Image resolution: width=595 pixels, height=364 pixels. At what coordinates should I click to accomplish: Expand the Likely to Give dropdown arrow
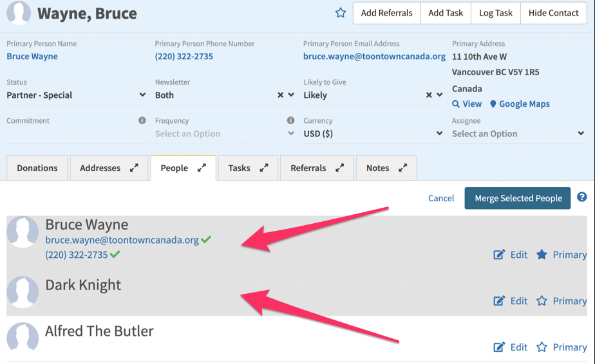(x=439, y=95)
